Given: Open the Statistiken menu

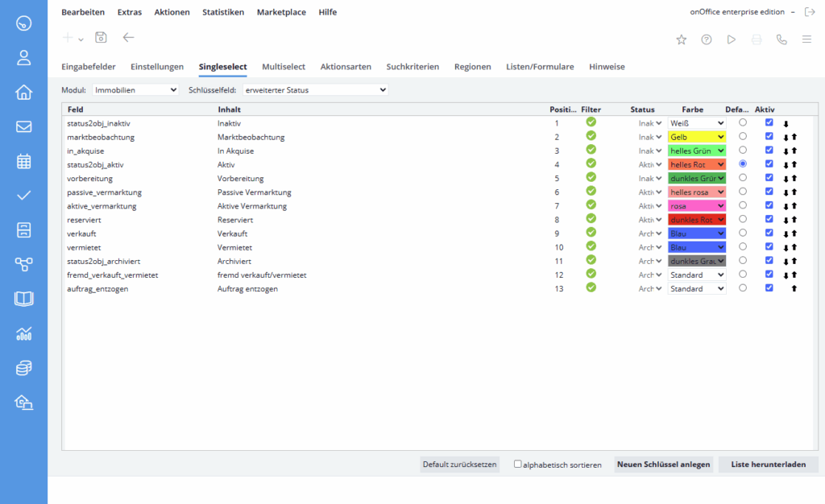Looking at the screenshot, I should (223, 12).
